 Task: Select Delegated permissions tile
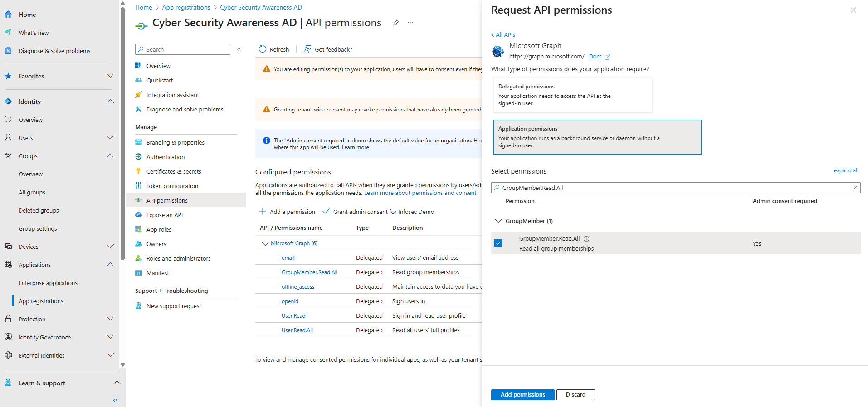tap(572, 95)
